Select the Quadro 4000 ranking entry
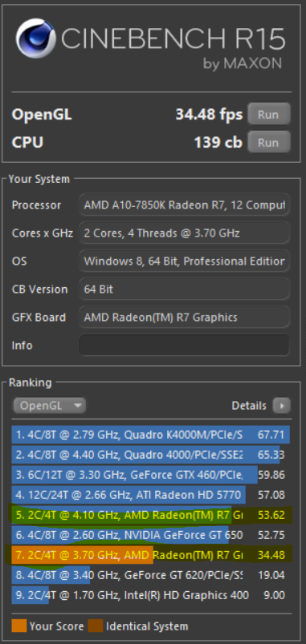Image resolution: width=306 pixels, height=644 pixels. [150, 455]
